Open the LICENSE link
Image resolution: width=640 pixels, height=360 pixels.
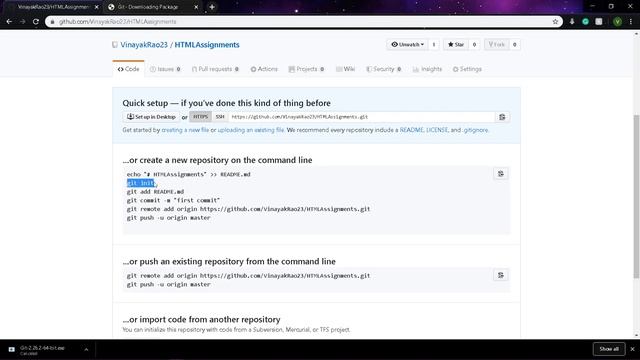[x=437, y=130]
